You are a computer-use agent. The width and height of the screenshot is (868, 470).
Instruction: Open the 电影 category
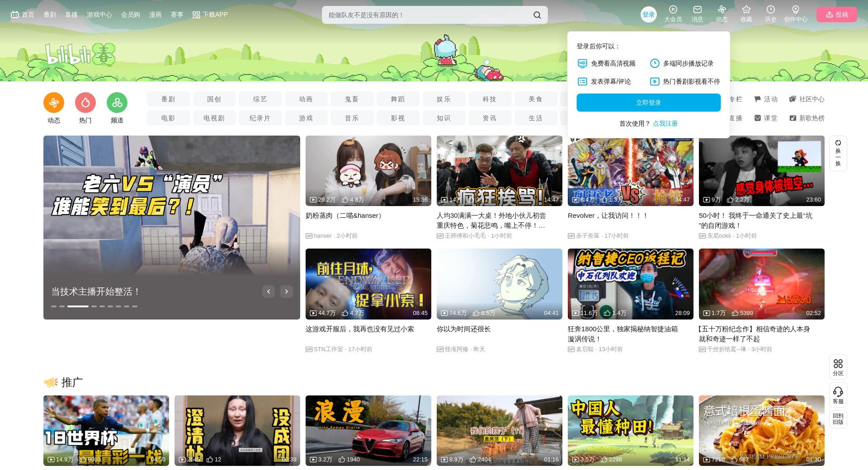(x=169, y=118)
